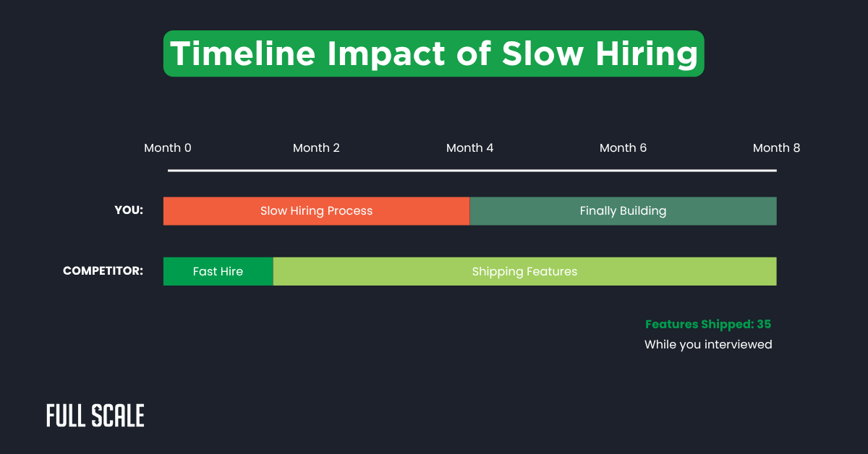868x454 pixels.
Task: Select the Shipping Features bar
Action: click(524, 271)
